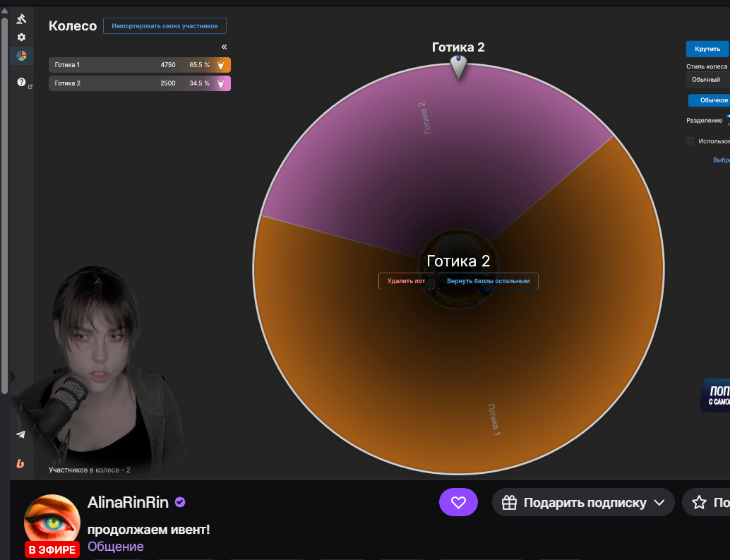Screen dimensions: 730x560
Task: Click the orange Boosty icon in sidebar
Action: tap(20, 463)
